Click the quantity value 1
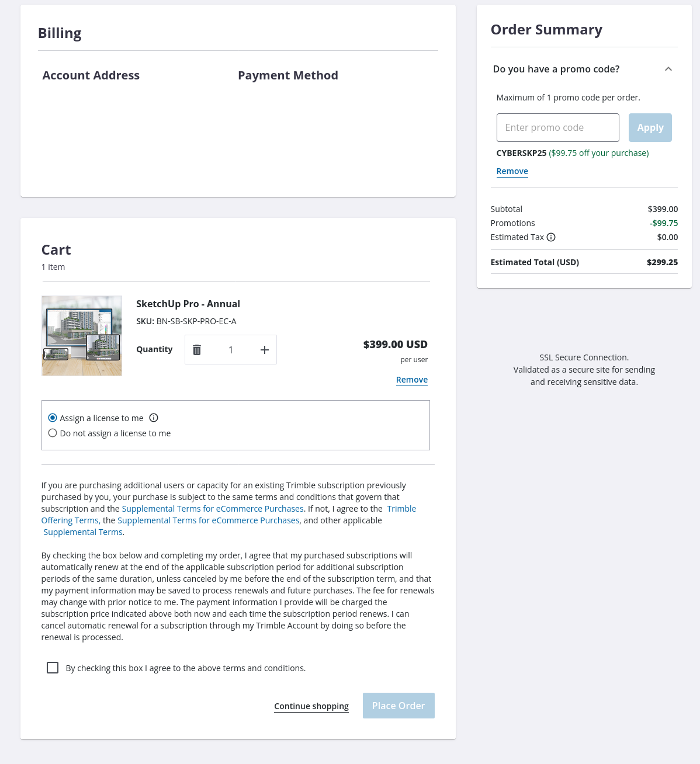The image size is (700, 764). point(231,350)
